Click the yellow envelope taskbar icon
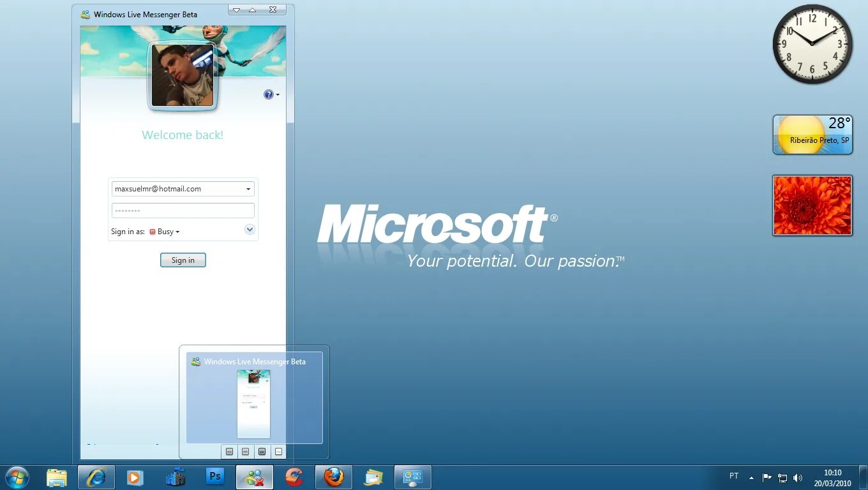The height and width of the screenshot is (490, 868). (x=373, y=477)
